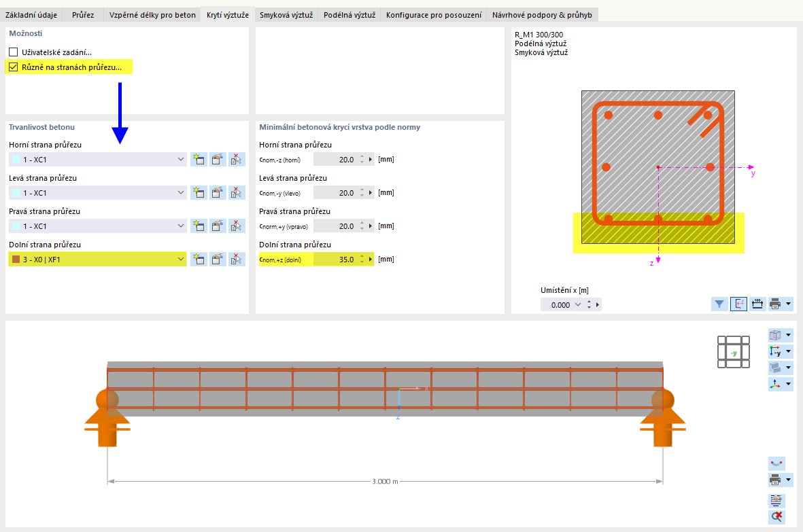Click the cnom,-y (vlevo) 20.0 field
This screenshot has height=532, width=803.
(335, 193)
